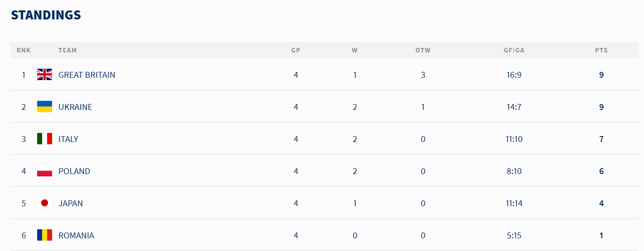Sort by the OTW column header
Viewport: 644px width, 251px height.
tap(423, 50)
